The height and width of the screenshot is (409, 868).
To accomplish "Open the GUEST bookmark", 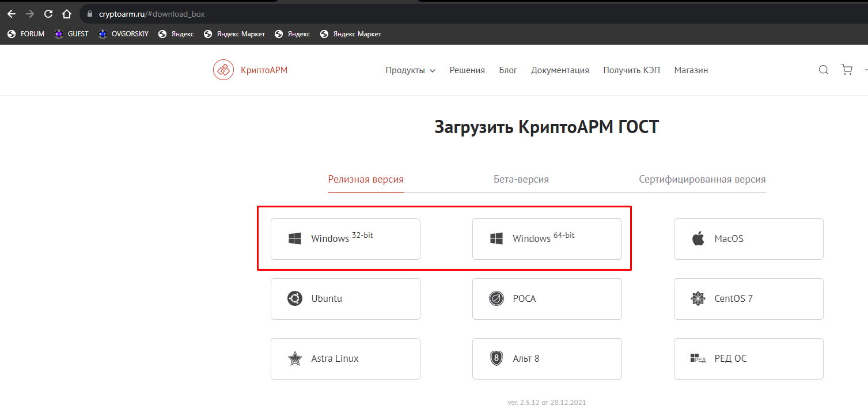I will [71, 34].
